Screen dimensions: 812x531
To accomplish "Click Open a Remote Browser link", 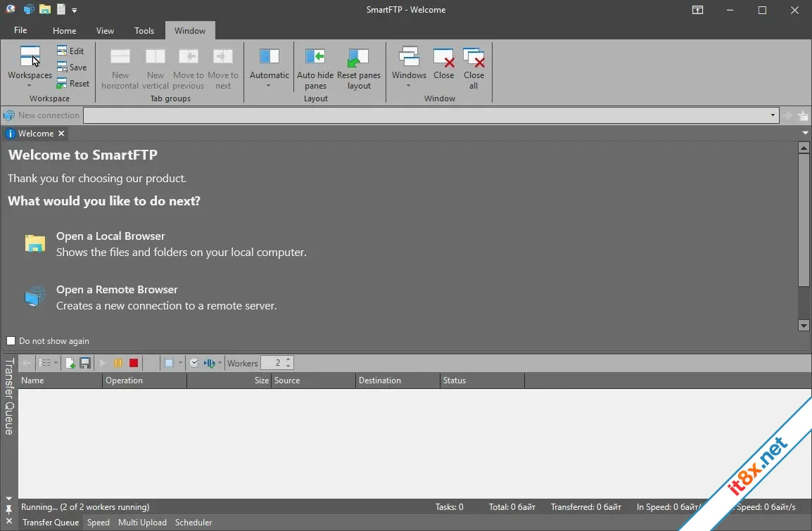I will pyautogui.click(x=117, y=289).
